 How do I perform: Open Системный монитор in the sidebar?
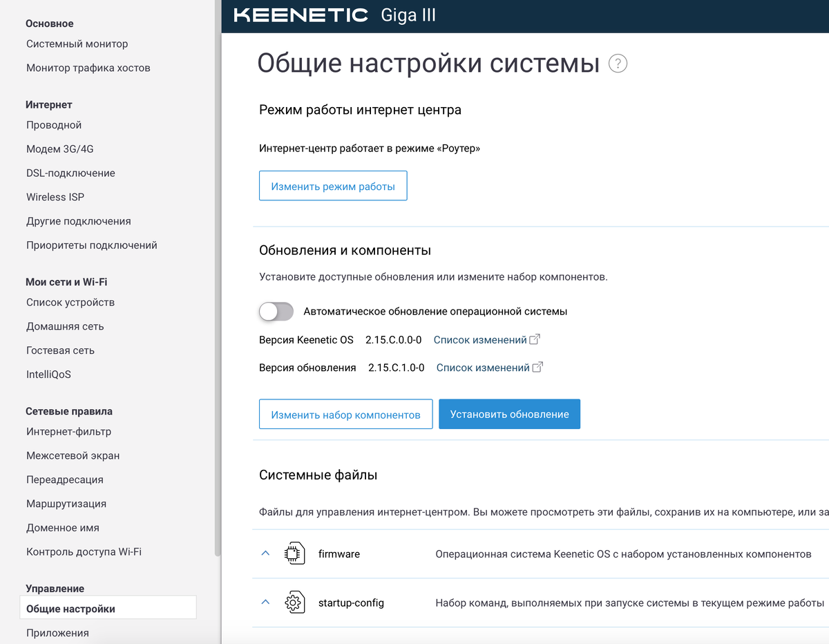tap(77, 44)
